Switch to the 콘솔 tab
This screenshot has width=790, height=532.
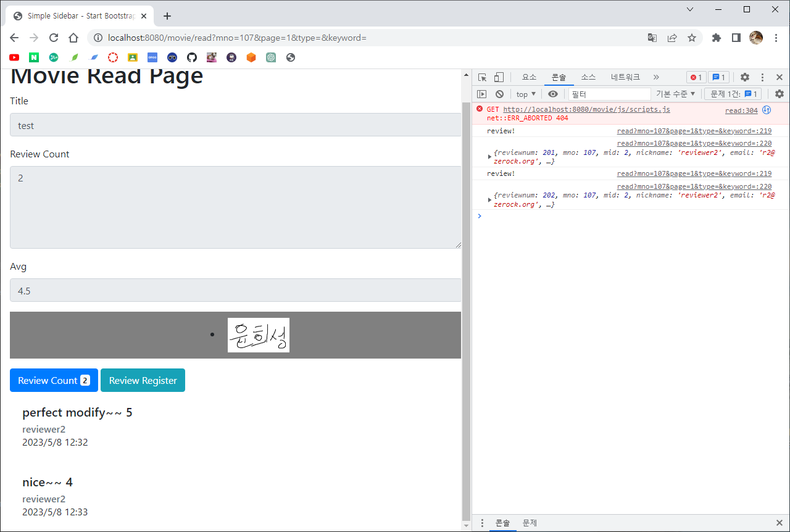click(559, 77)
